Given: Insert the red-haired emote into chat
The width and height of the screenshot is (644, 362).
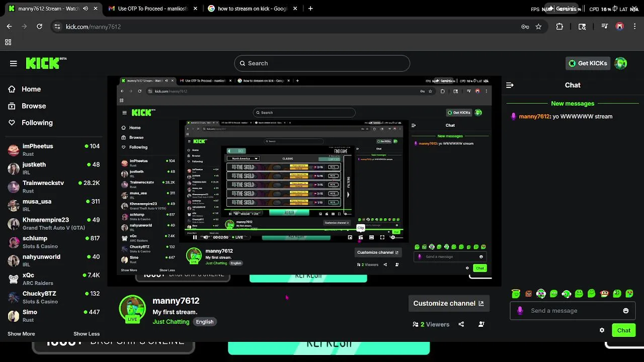Looking at the screenshot, I should pos(604,294).
